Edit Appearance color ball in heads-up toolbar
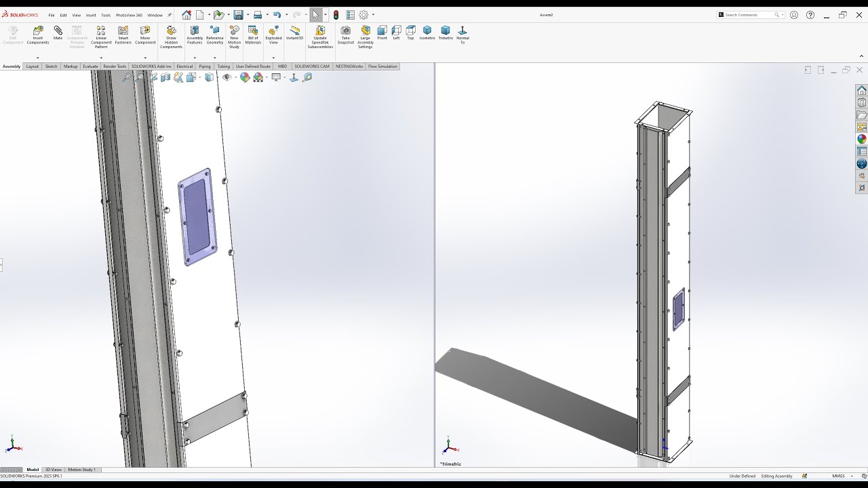The width and height of the screenshot is (868, 488). coord(245,77)
